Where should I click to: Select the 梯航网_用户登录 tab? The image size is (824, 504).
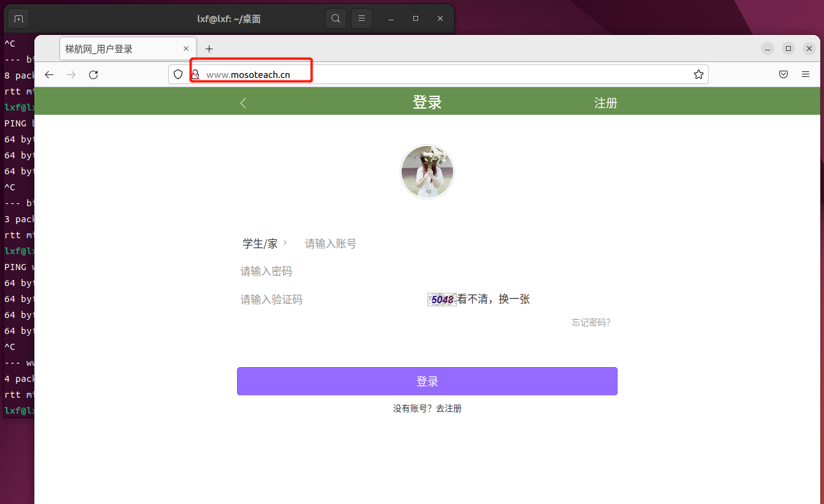pos(128,48)
